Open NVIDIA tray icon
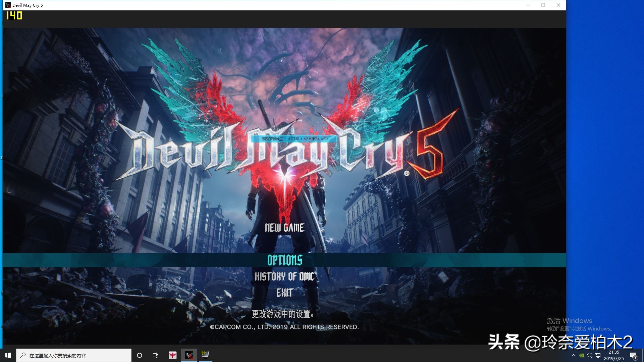This screenshot has height=362, width=644. [582, 355]
